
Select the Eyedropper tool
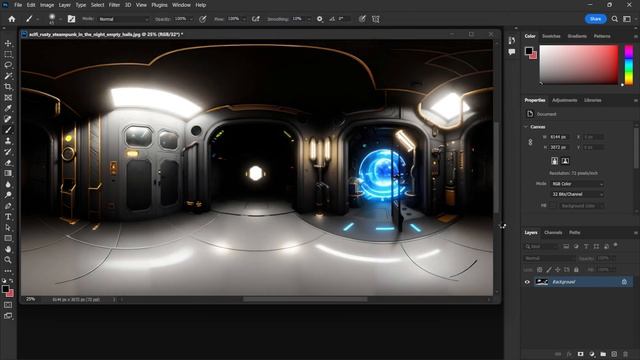point(8,108)
